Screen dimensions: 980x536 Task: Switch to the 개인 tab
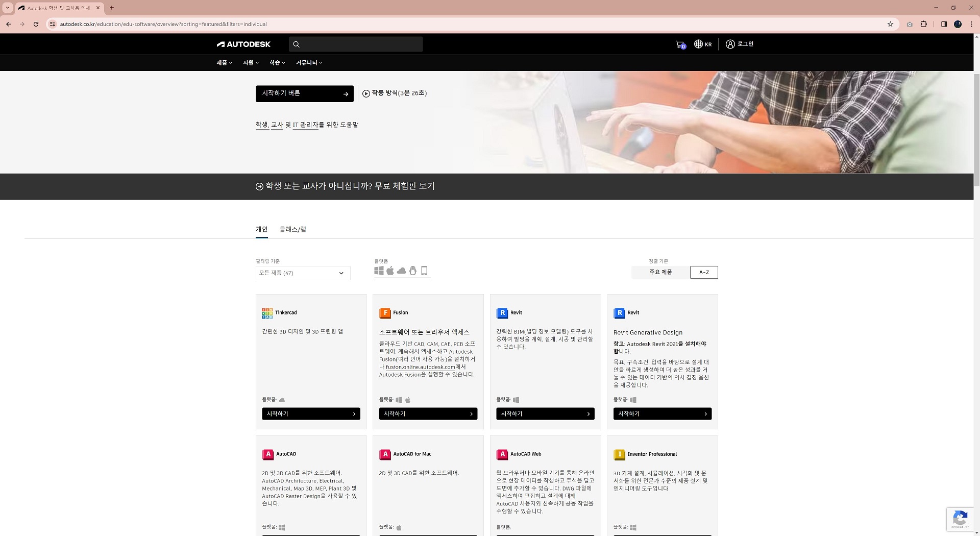[262, 230]
